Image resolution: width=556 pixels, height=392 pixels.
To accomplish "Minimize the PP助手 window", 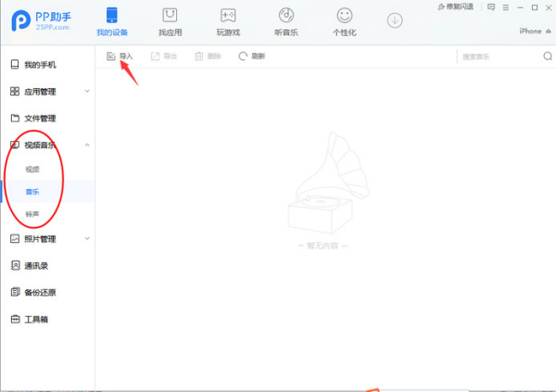I will 520,7.
